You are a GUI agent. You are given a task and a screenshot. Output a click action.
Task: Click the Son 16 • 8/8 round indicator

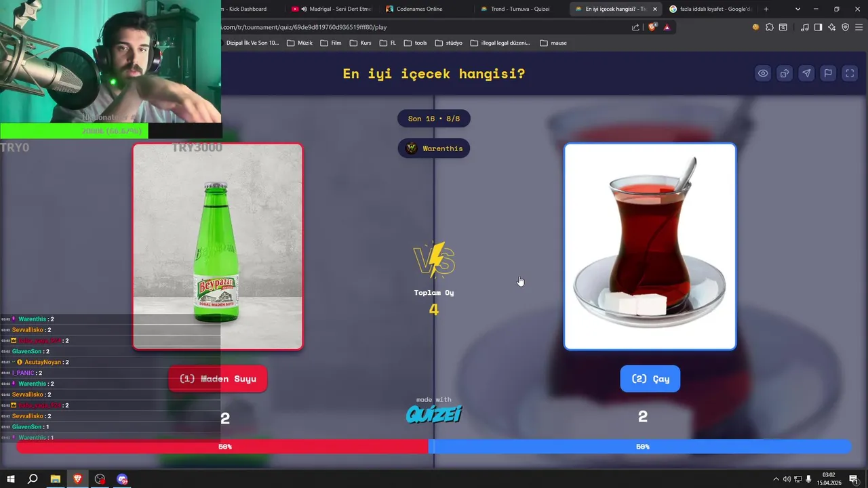click(434, 119)
